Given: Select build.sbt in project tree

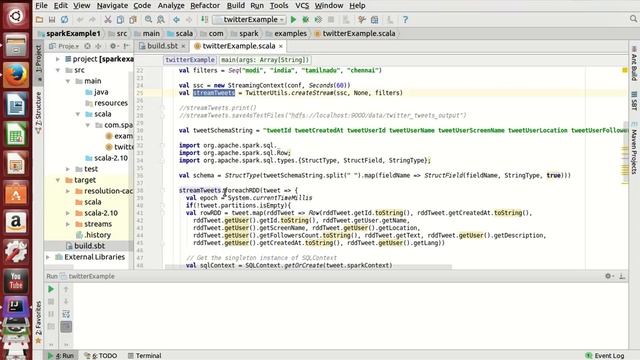Looking at the screenshot, I should 89,246.
